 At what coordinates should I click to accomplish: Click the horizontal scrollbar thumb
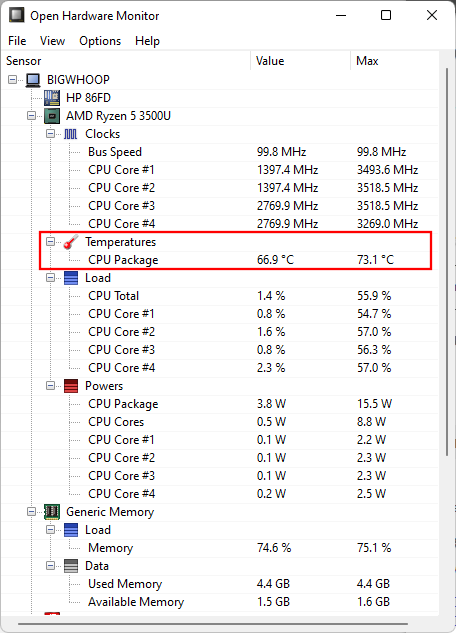pos(213,624)
